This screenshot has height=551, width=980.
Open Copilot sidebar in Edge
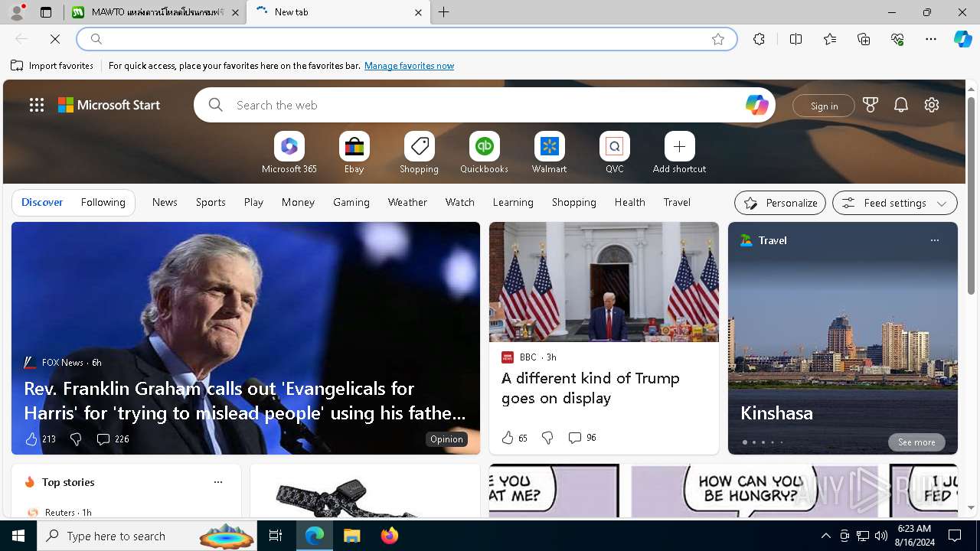[x=962, y=39]
